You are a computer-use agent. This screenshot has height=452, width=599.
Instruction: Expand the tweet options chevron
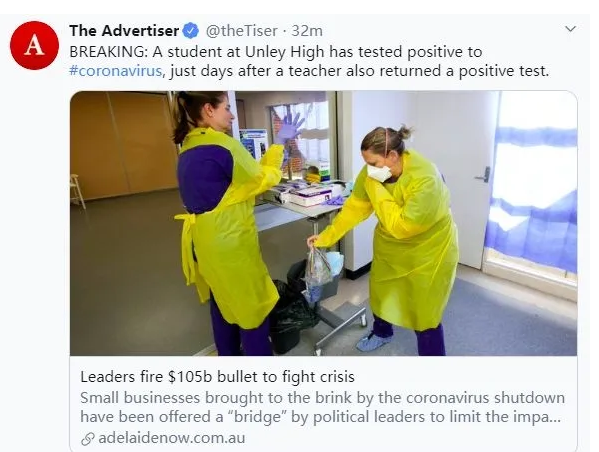[x=570, y=29]
